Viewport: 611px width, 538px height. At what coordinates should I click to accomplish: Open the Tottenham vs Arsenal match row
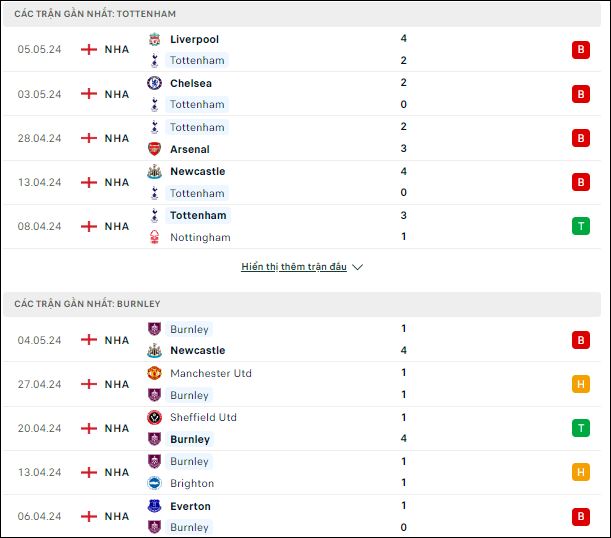pyautogui.click(x=302, y=138)
